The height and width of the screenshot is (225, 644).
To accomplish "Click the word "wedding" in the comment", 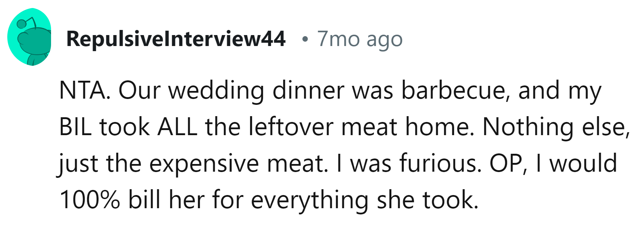I will point(216,91).
